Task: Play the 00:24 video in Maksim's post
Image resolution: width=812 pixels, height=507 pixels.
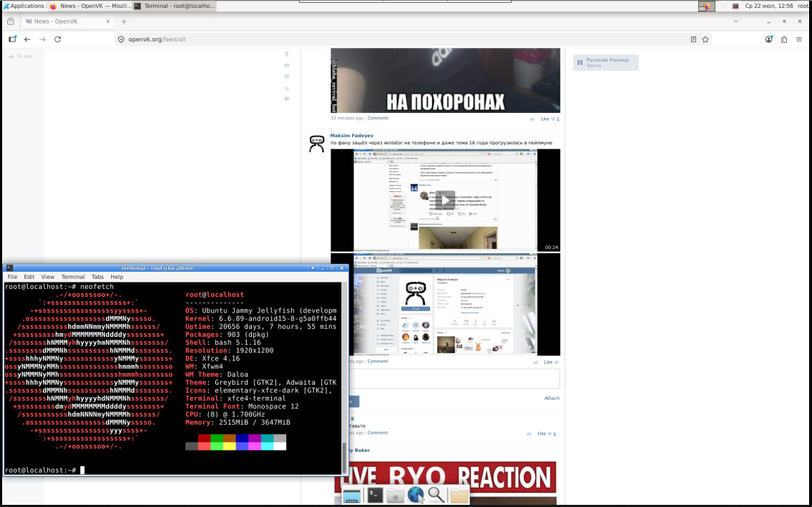Action: 446,200
